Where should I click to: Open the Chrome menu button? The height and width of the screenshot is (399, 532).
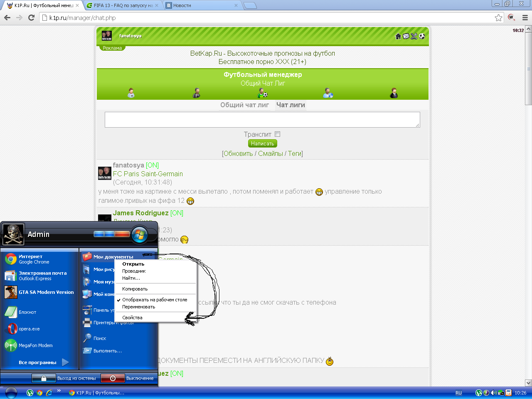coord(525,17)
